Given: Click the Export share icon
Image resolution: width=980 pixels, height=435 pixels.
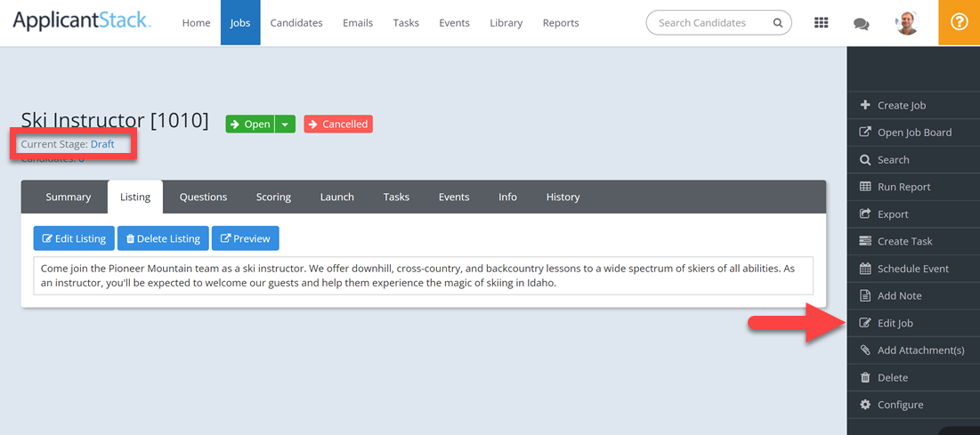Looking at the screenshot, I should [865, 213].
